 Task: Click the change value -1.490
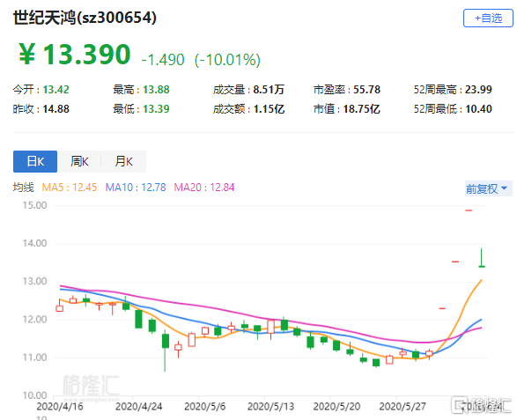click(x=163, y=60)
